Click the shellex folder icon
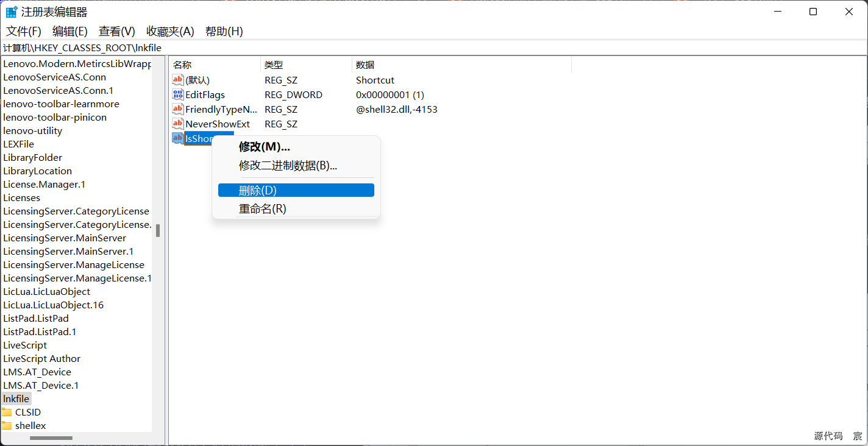Viewport: 868px width, 446px height. click(x=7, y=426)
